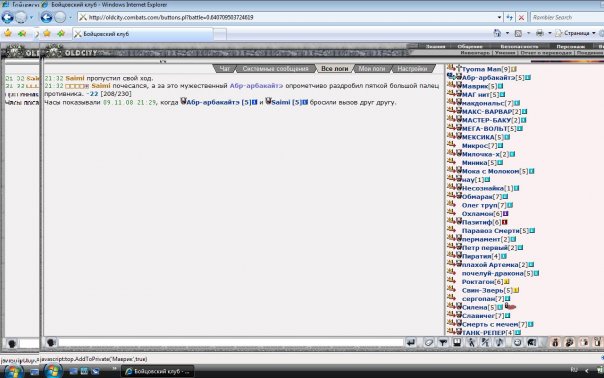The image size is (604, 378).
Task: Click the red info icon beside Пазитиф
Action: point(504,222)
